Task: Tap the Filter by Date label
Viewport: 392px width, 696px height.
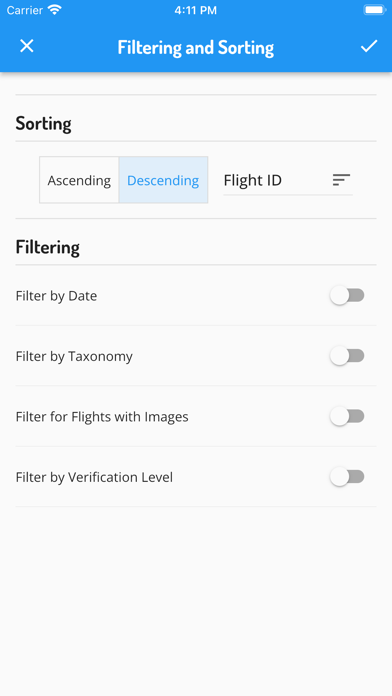Action: (56, 296)
